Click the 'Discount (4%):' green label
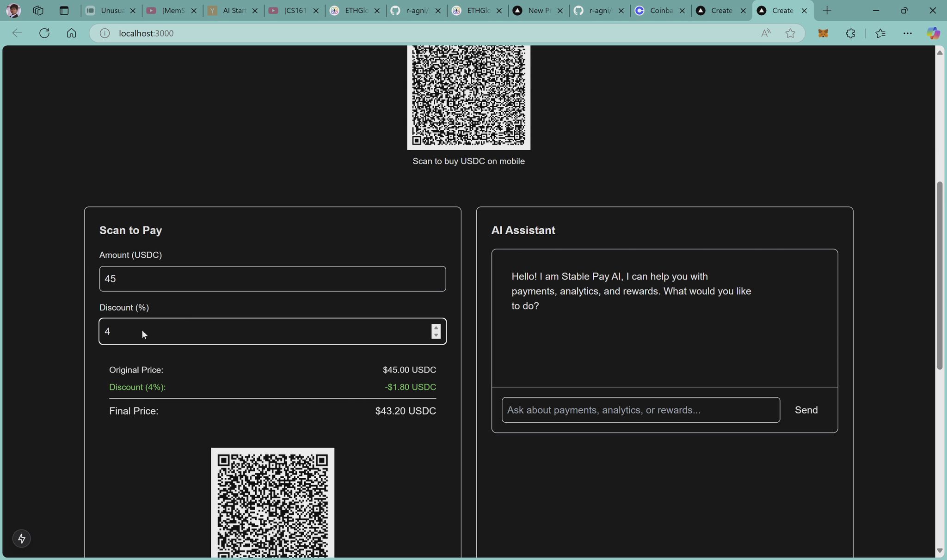947x560 pixels. point(137,387)
